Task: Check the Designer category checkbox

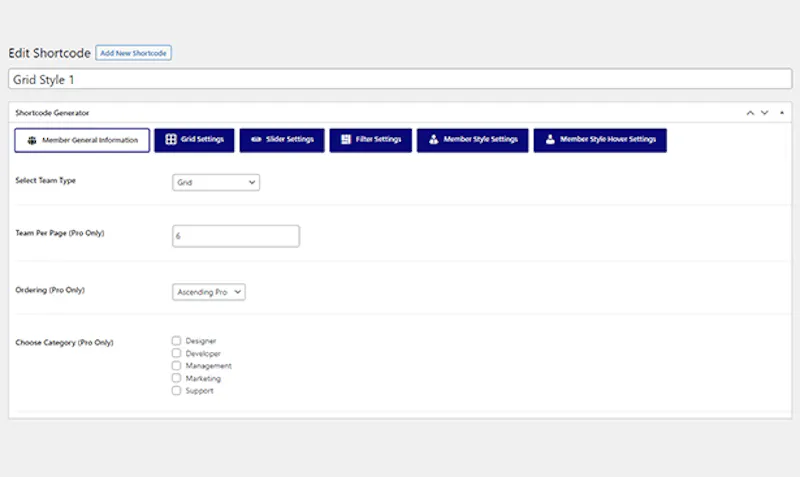Action: 177,340
